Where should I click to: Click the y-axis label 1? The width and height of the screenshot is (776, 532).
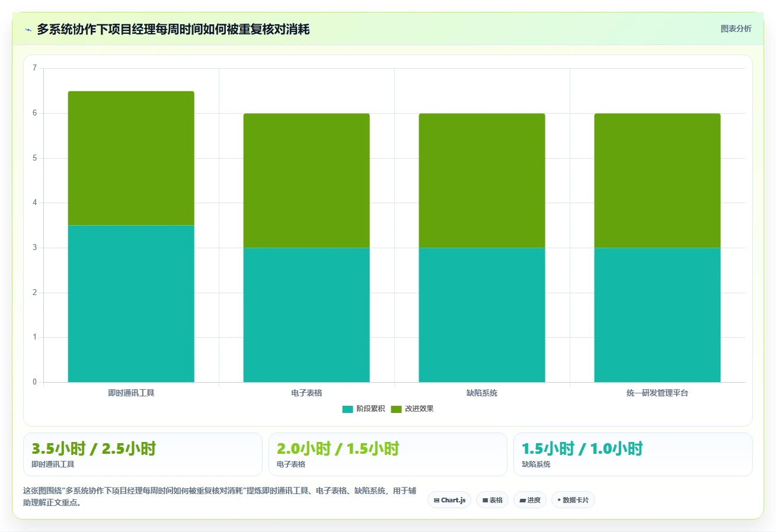click(x=34, y=337)
